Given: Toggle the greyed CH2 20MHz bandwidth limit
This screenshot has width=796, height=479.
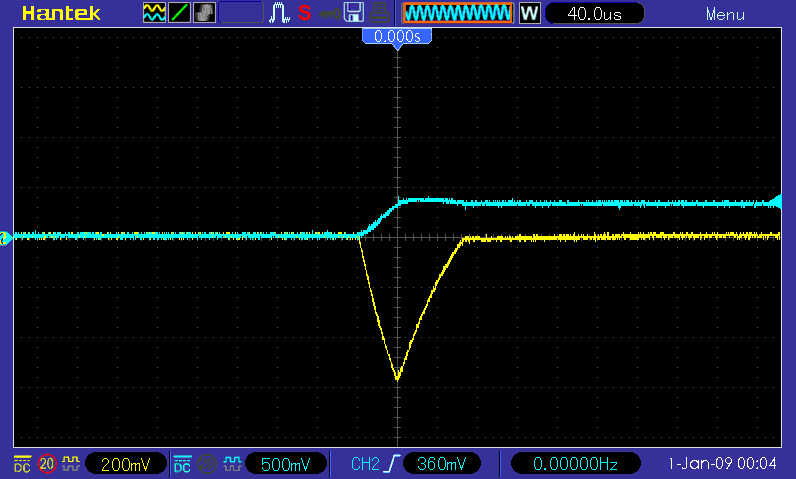Looking at the screenshot, I should coord(207,464).
